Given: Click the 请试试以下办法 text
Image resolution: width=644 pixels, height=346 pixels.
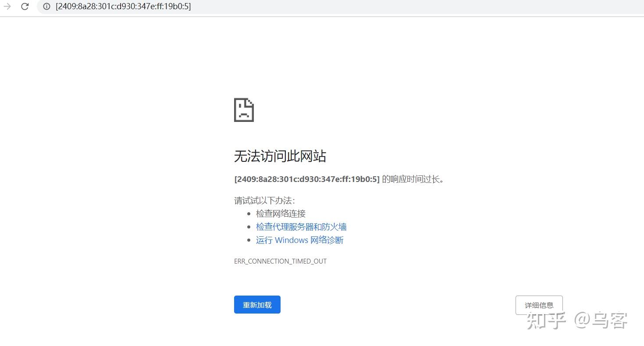Looking at the screenshot, I should point(265,200).
